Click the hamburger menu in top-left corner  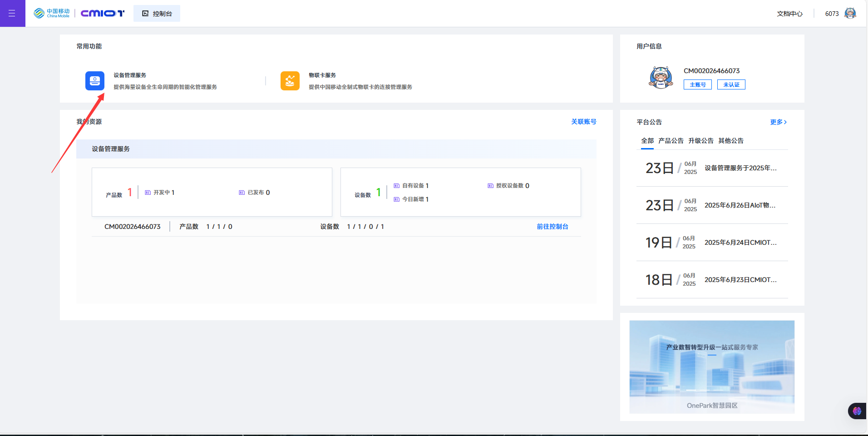tap(12, 13)
